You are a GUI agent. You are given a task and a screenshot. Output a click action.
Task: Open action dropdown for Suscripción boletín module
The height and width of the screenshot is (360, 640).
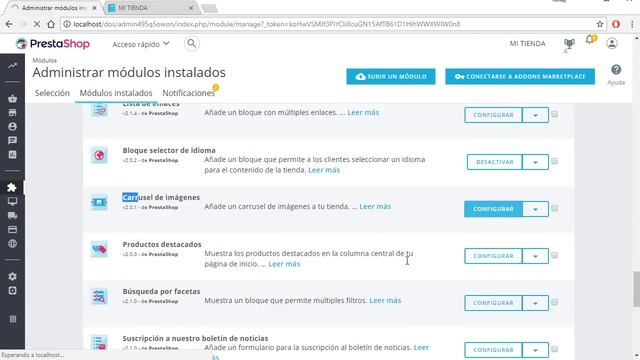point(536,350)
